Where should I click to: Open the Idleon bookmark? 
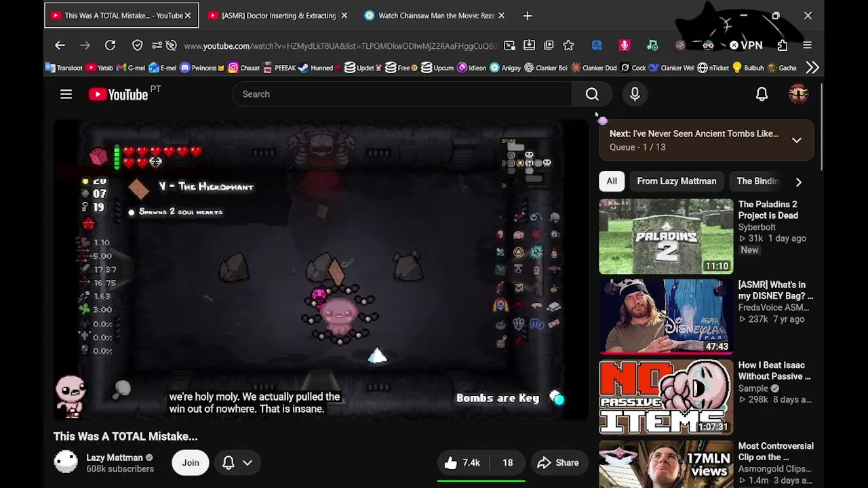click(x=472, y=68)
